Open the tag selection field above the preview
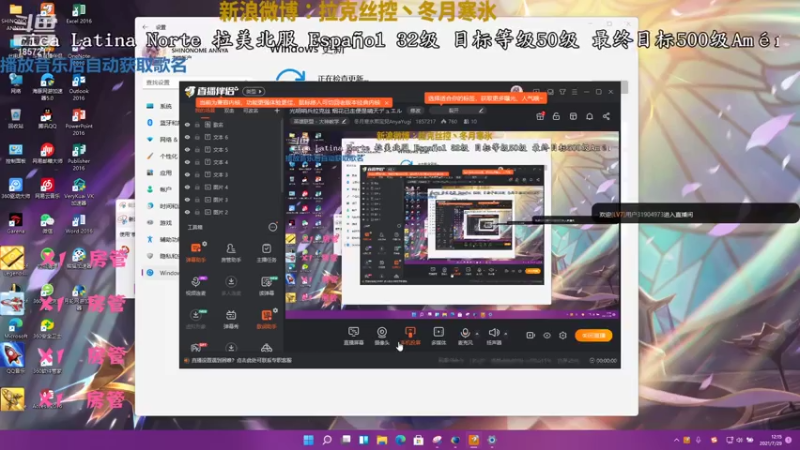This screenshot has width=800, height=450. click(x=457, y=110)
